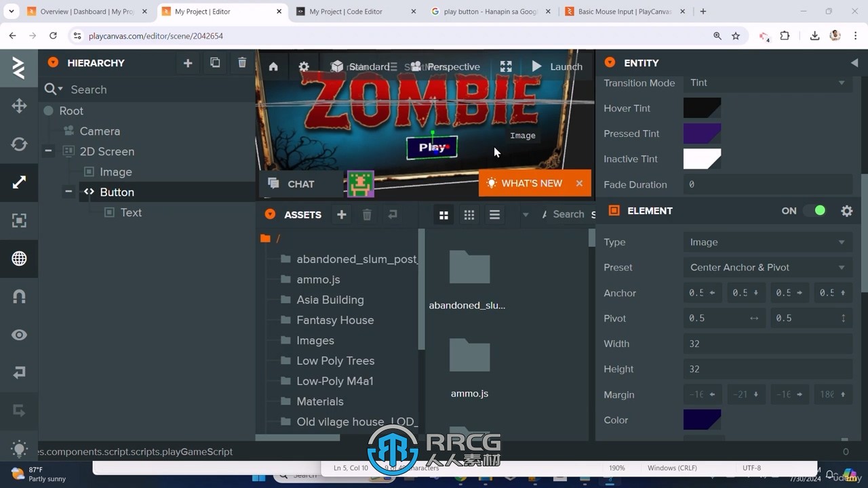The image size is (868, 488).
Task: Open the Transition Mode dropdown
Action: click(x=768, y=83)
